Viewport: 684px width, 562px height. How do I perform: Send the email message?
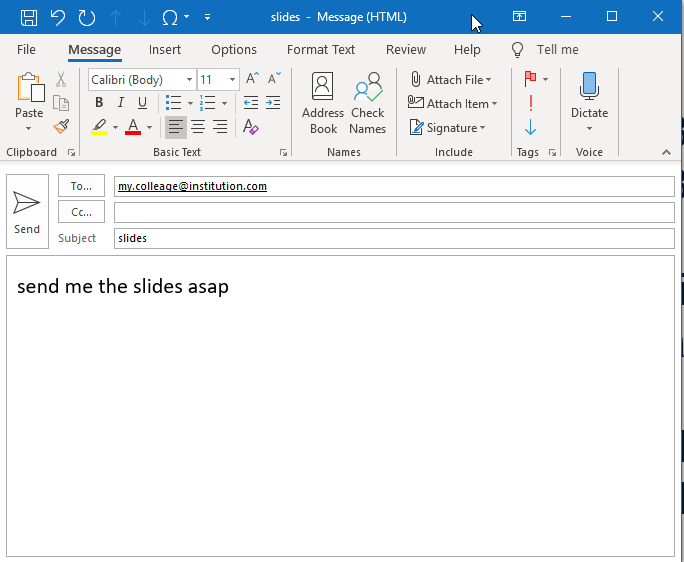tap(27, 212)
